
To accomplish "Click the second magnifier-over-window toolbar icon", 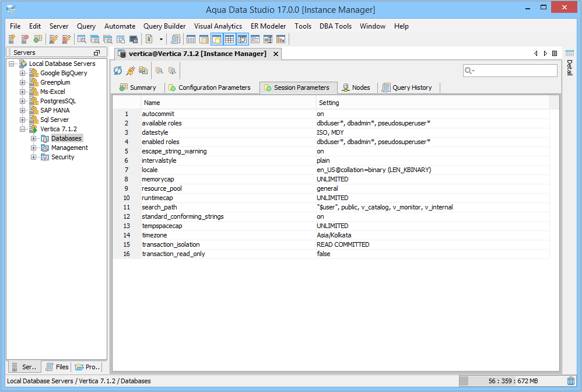I will coord(94,39).
